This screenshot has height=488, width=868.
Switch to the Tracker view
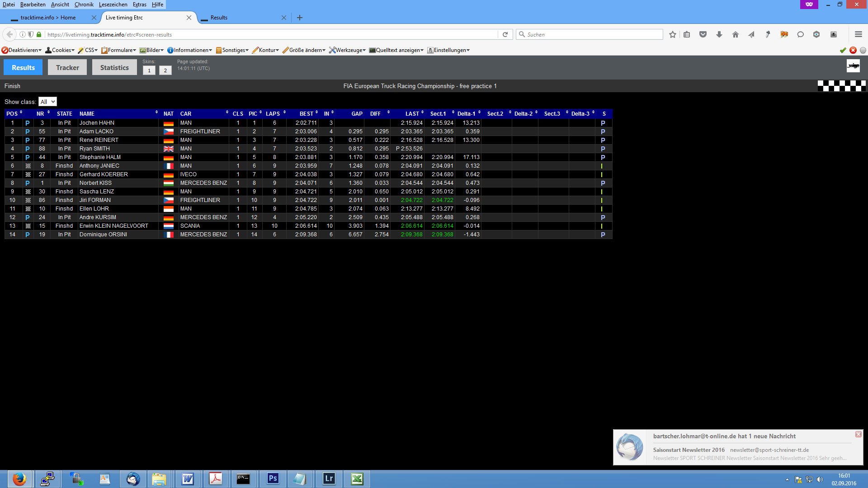67,67
